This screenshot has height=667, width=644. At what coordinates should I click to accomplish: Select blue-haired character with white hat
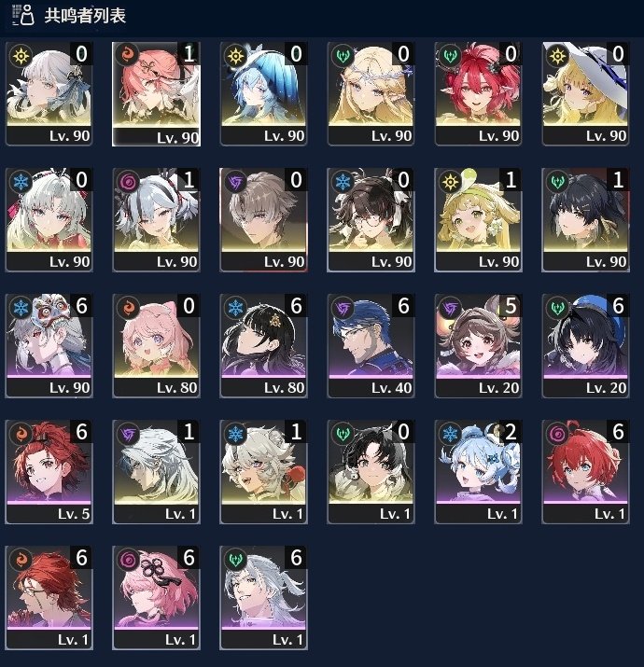263,93
